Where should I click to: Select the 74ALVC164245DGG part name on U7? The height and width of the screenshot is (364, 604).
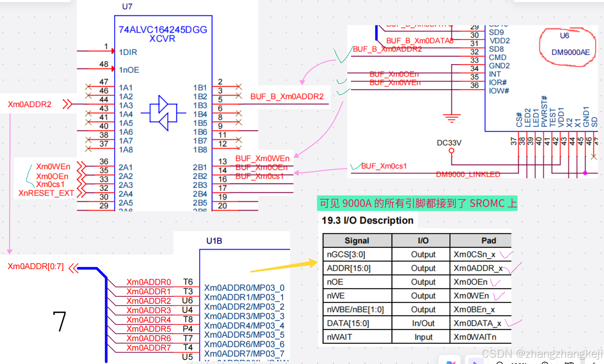point(163,30)
